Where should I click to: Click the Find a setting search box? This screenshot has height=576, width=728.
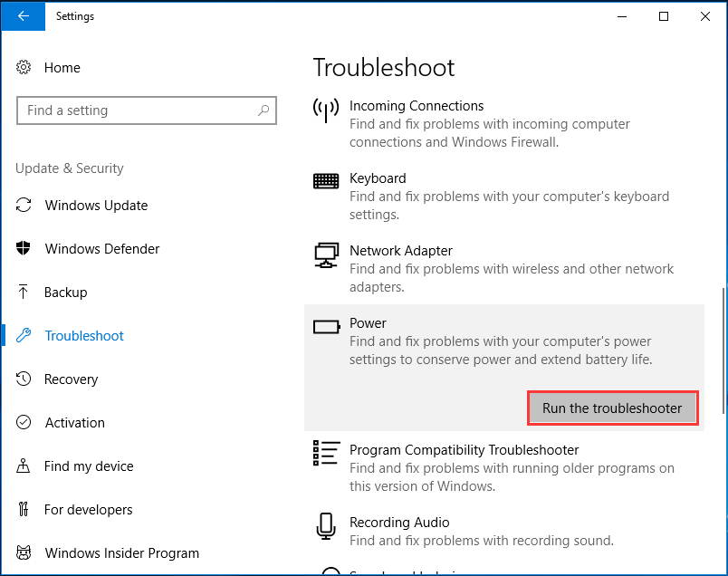click(147, 110)
